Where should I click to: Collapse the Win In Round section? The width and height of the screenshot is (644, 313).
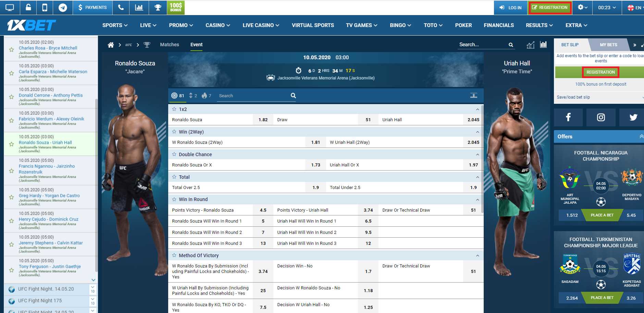(x=478, y=199)
